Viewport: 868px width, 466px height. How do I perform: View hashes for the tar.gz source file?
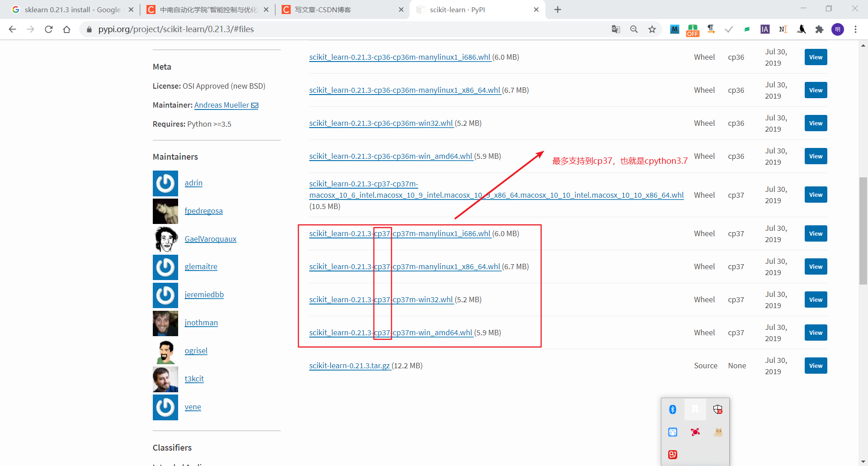coord(816,366)
